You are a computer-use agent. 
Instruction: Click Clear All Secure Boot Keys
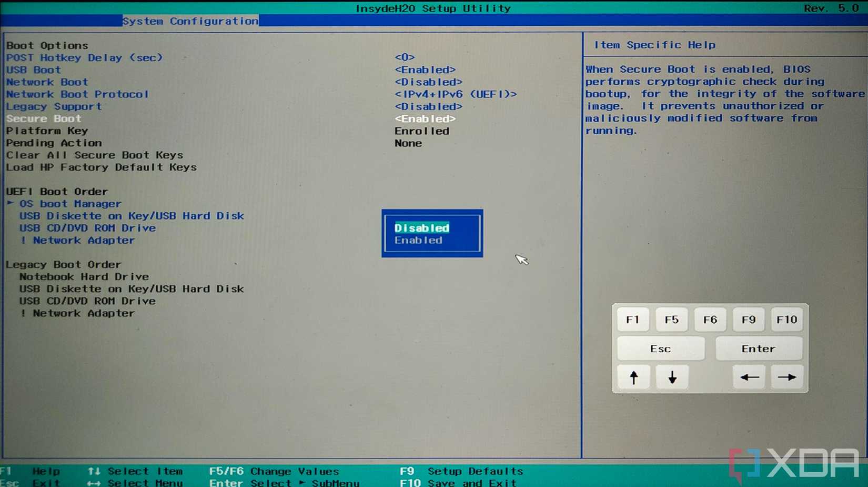pos(95,155)
